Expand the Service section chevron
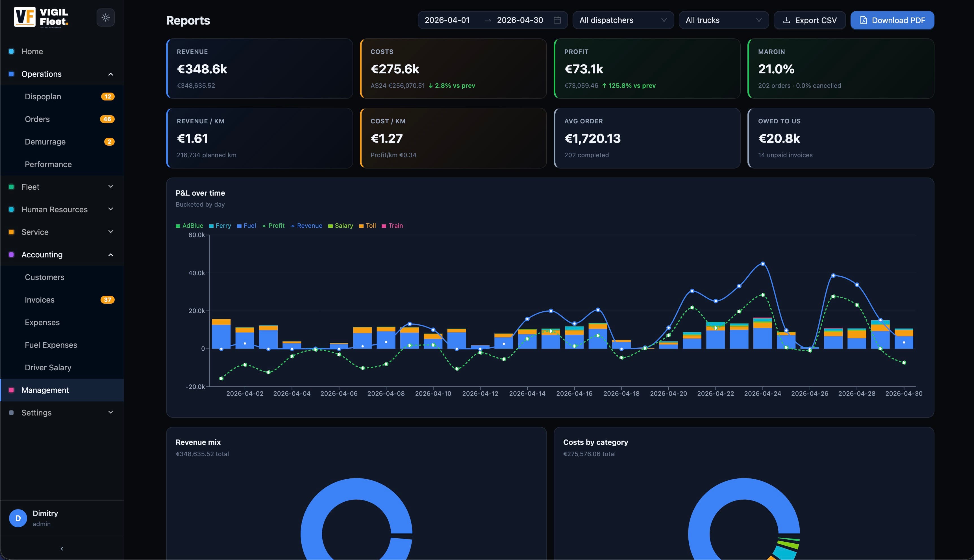974x560 pixels. click(111, 231)
